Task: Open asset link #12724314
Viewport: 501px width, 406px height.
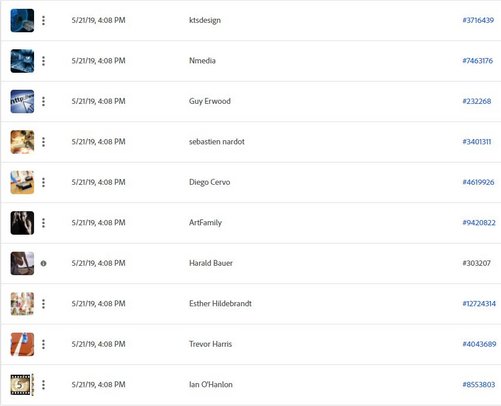Action: (479, 304)
